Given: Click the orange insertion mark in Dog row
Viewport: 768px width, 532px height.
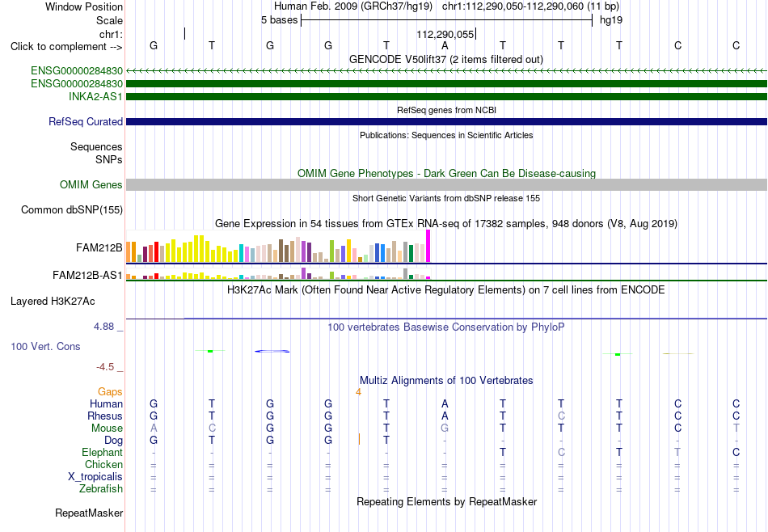Looking at the screenshot, I should pyautogui.click(x=359, y=439).
